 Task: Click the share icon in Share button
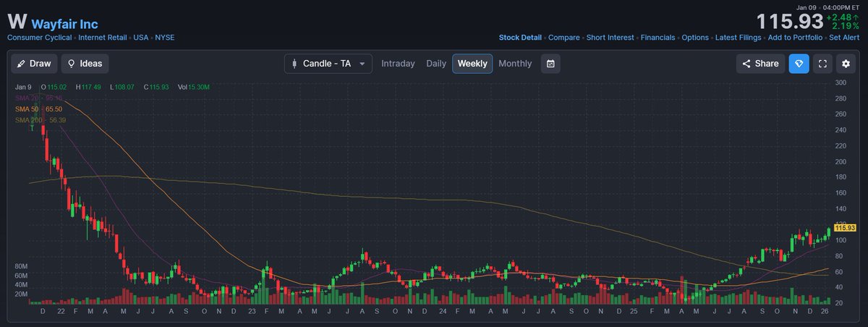[x=746, y=64]
